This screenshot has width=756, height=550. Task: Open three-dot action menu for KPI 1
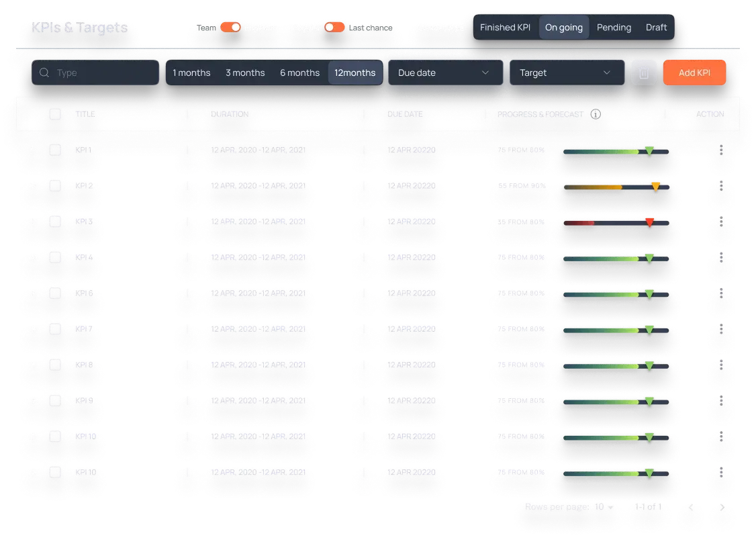[x=721, y=150]
